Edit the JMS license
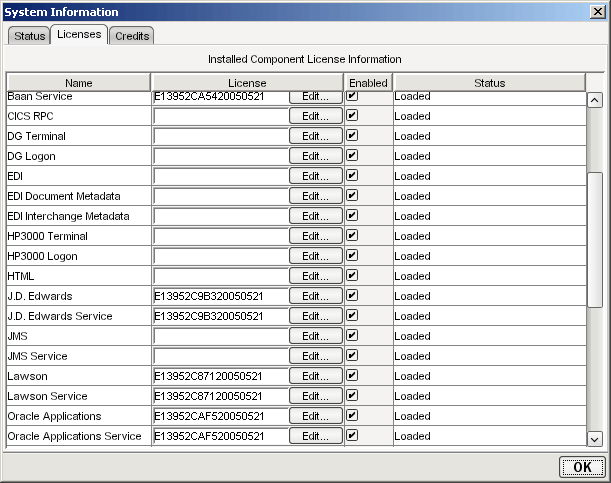The width and height of the screenshot is (611, 483). 316,336
